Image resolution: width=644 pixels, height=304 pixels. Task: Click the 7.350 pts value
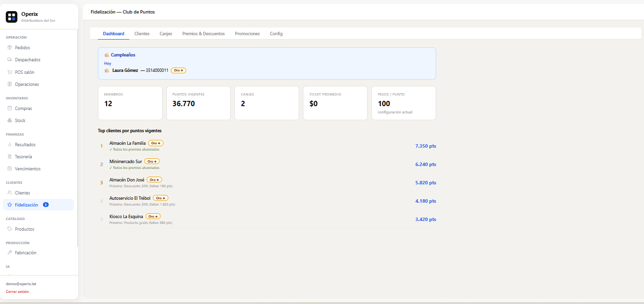[x=425, y=146]
